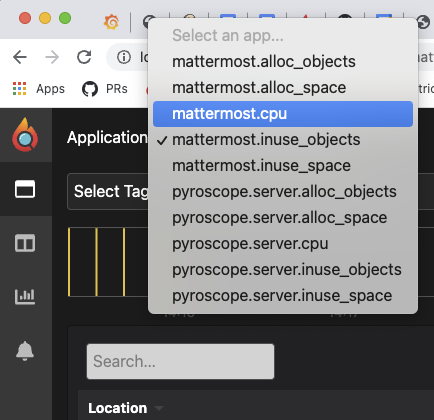This screenshot has width=434, height=420.
Task: View site information icon in address bar
Action: pos(124,57)
